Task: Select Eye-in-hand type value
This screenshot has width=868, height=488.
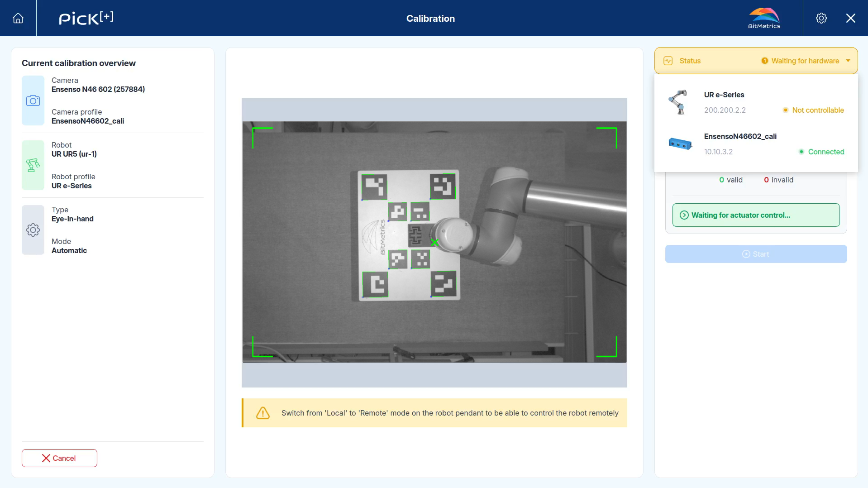Action: 72,219
